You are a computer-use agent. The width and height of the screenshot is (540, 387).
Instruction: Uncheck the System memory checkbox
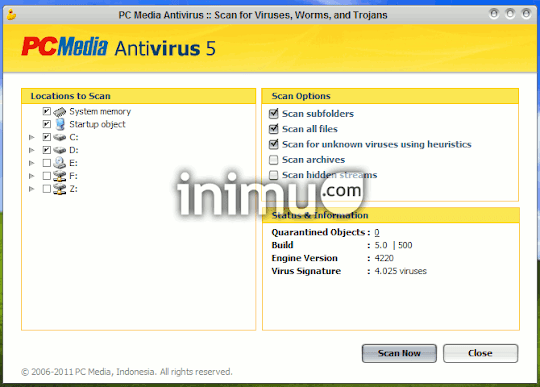click(x=47, y=111)
